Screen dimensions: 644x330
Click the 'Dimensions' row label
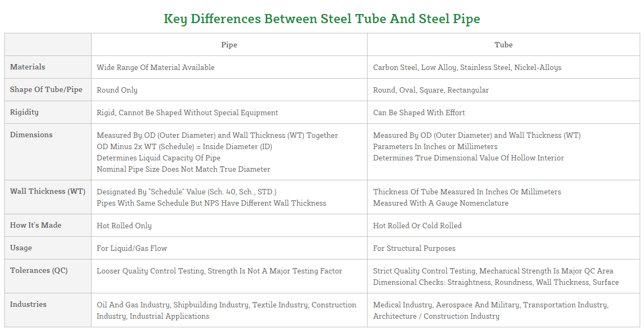pyautogui.click(x=31, y=135)
